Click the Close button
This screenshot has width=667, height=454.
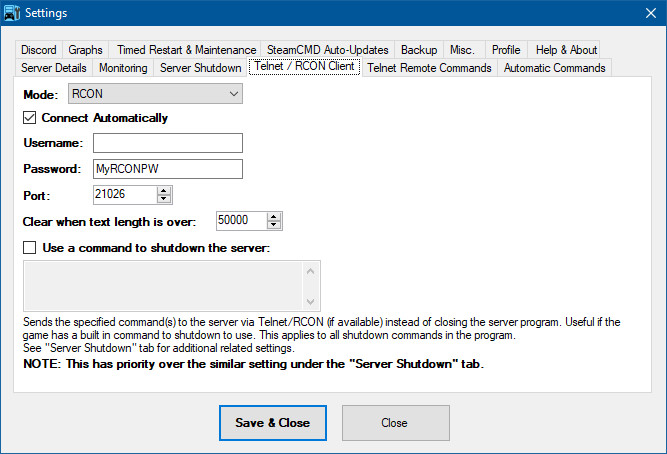pos(396,423)
